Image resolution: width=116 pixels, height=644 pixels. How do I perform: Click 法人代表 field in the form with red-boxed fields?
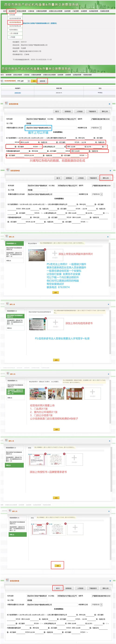[x=36, y=123]
